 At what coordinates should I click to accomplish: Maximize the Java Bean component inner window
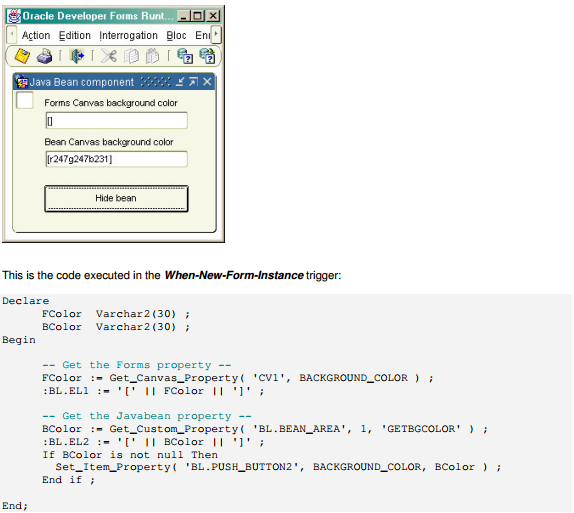(x=193, y=82)
